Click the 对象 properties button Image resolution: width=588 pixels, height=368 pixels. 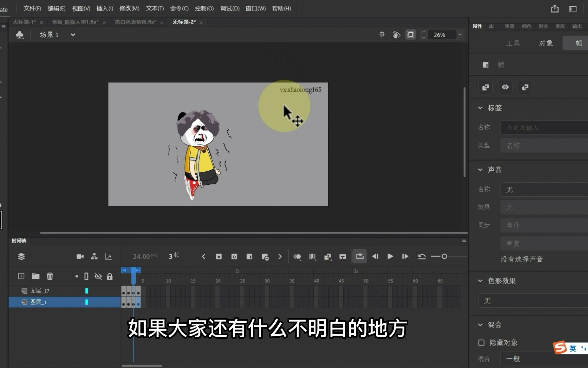click(x=545, y=43)
